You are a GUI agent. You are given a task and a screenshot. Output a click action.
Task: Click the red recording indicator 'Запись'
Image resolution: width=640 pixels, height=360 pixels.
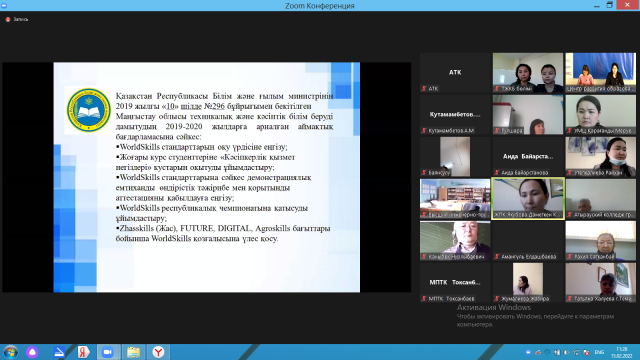click(17, 19)
